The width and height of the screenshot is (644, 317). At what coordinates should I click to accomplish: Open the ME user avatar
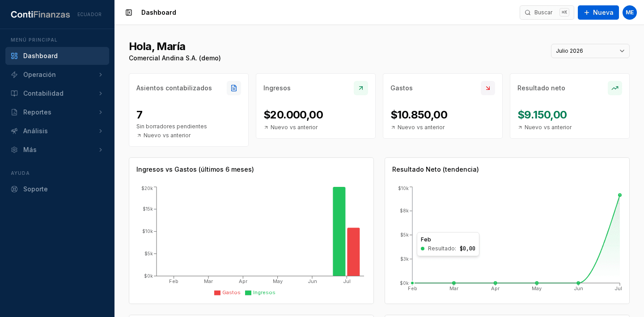(630, 13)
